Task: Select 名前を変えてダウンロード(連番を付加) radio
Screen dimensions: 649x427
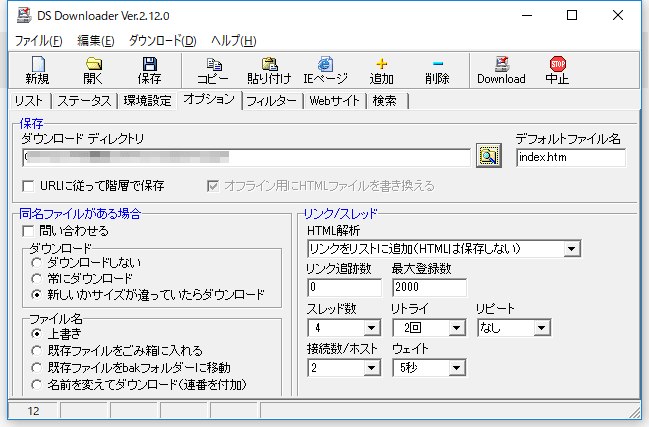Action: click(x=36, y=385)
